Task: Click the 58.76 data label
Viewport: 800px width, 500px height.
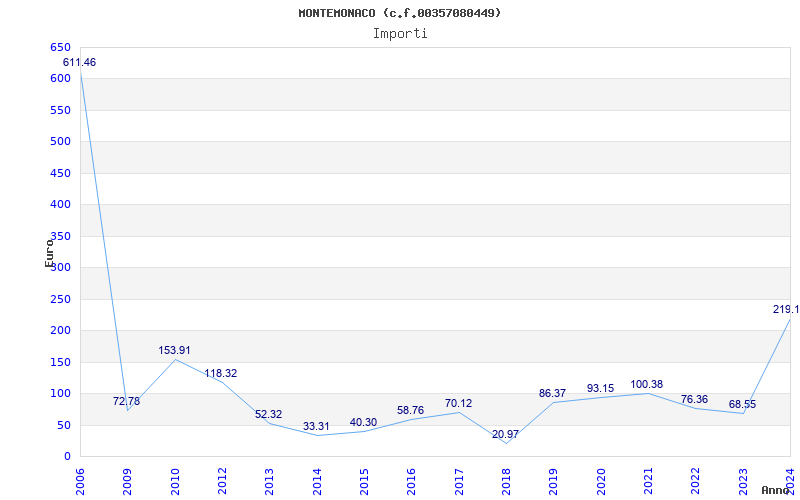Action: pos(410,410)
